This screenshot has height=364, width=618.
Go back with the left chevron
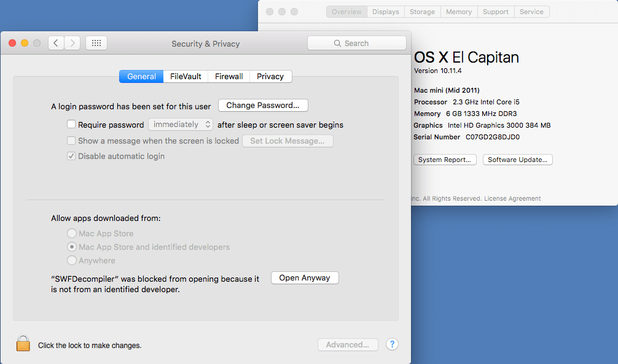tap(56, 43)
